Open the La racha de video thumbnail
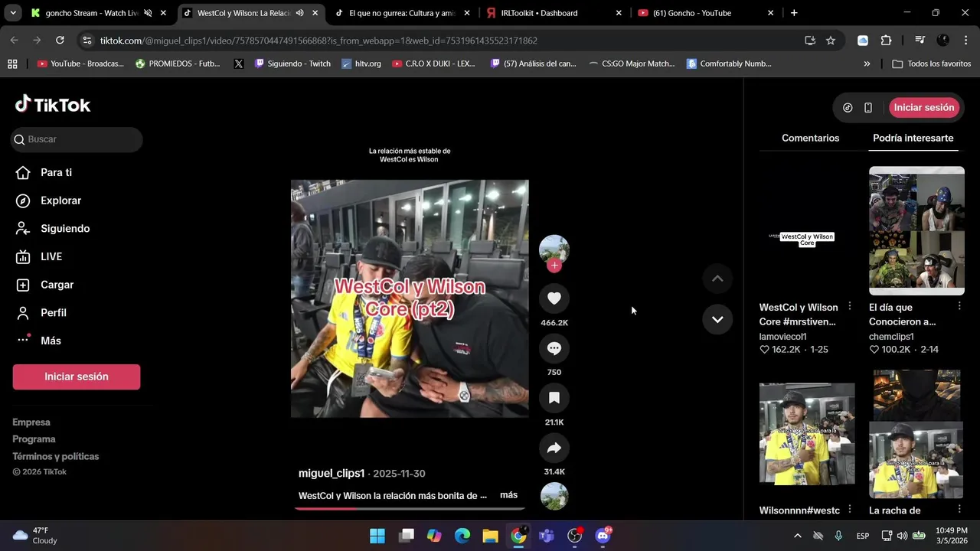Screen dimensions: 980x551 [916, 434]
